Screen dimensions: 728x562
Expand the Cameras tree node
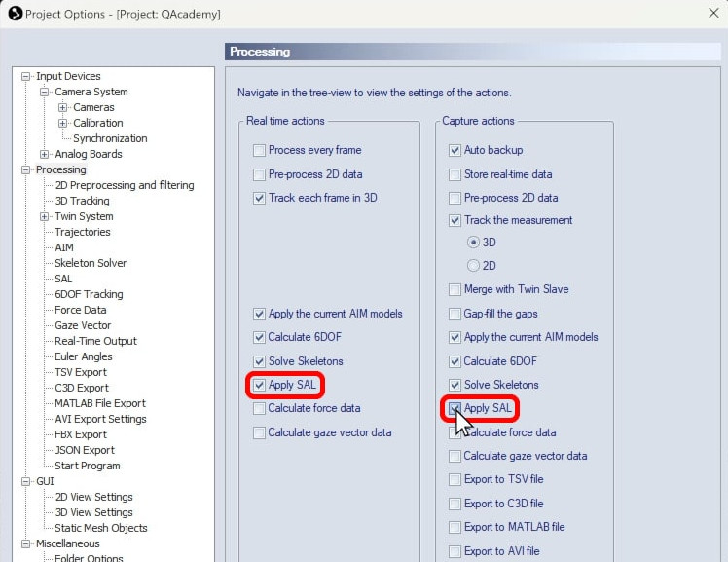click(x=63, y=107)
